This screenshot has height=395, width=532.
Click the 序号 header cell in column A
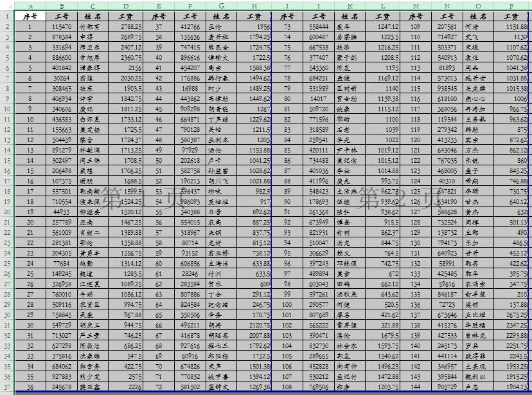coord(30,16)
